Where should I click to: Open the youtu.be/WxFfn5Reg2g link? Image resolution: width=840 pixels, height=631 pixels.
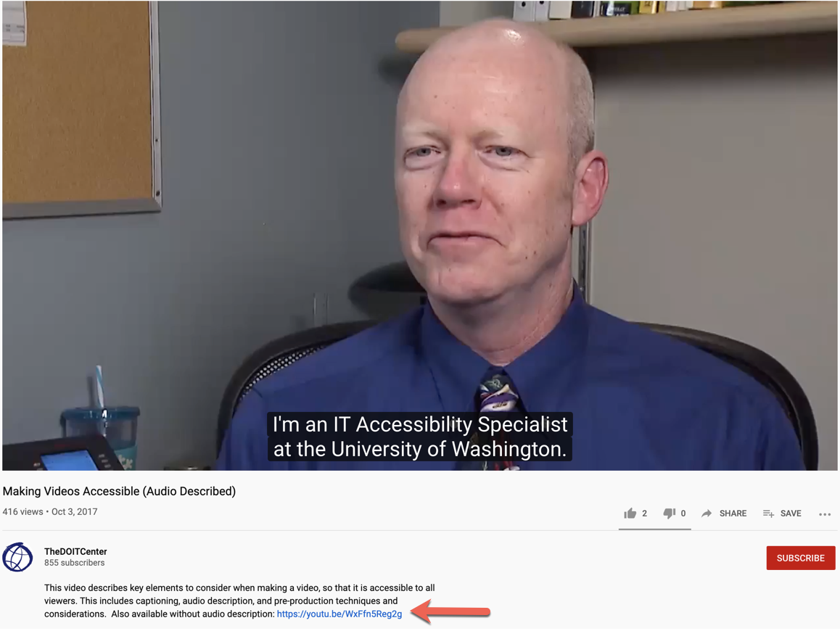point(339,614)
